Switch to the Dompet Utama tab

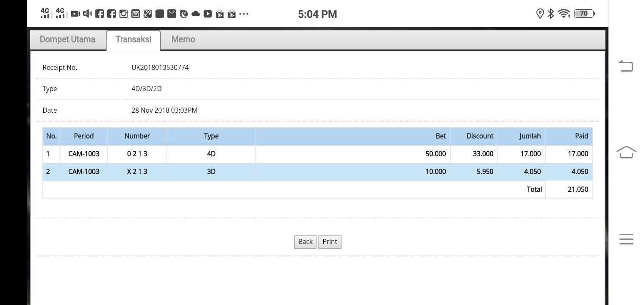(67, 39)
